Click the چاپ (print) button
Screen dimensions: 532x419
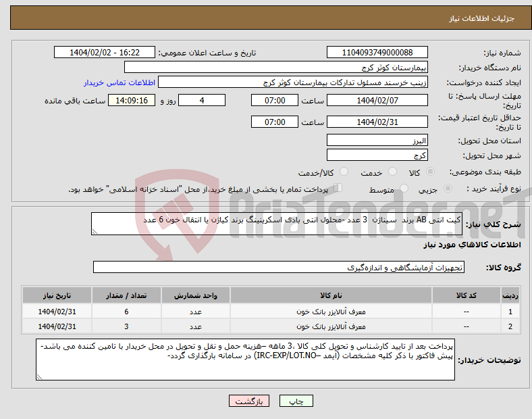tap(296, 401)
